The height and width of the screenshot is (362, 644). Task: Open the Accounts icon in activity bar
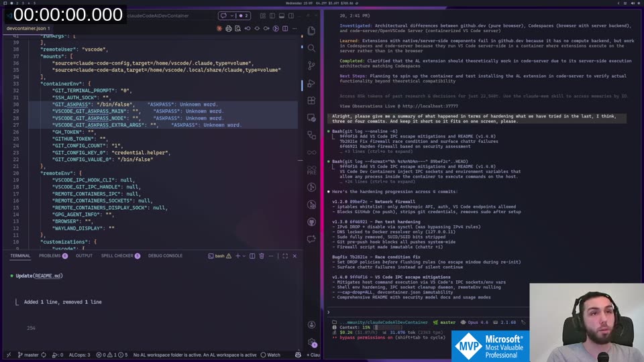pyautogui.click(x=311, y=324)
